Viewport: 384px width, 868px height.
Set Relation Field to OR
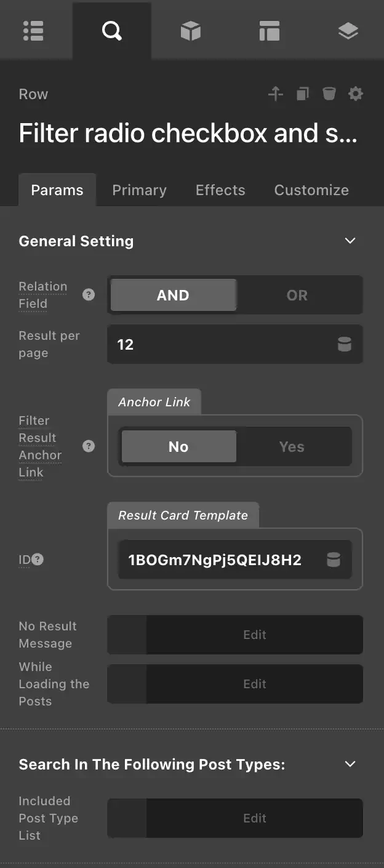pyautogui.click(x=297, y=295)
